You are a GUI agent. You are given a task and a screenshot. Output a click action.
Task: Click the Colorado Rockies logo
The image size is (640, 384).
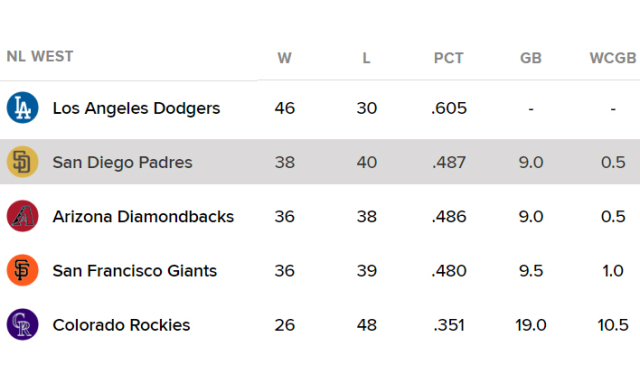(x=22, y=324)
